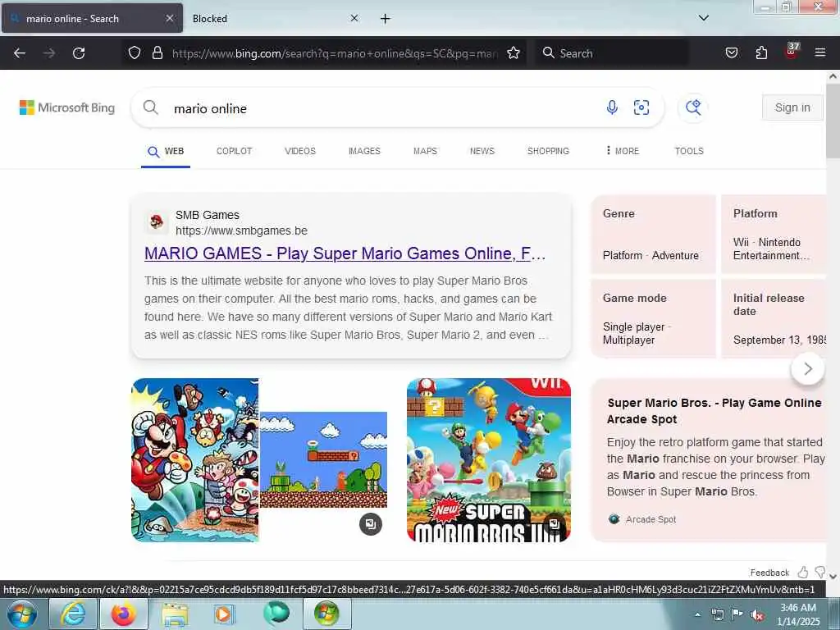Focus the Firefox toolbar Search field

point(610,53)
